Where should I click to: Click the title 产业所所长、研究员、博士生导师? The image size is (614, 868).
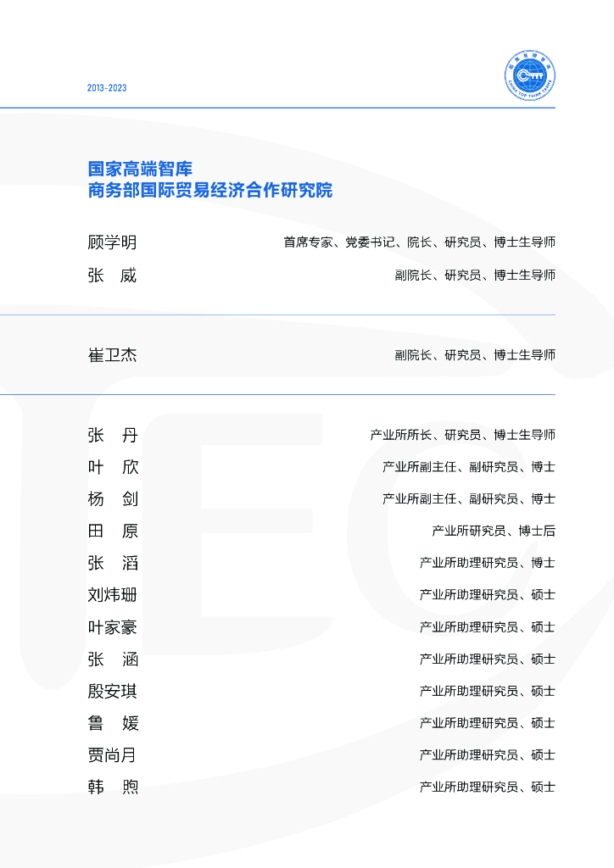click(463, 435)
